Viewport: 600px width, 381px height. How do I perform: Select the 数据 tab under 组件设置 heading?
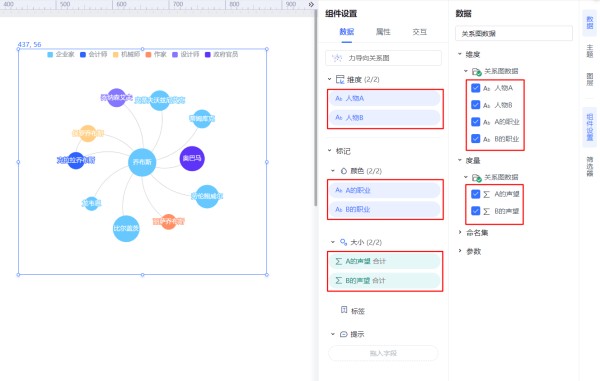tap(347, 32)
